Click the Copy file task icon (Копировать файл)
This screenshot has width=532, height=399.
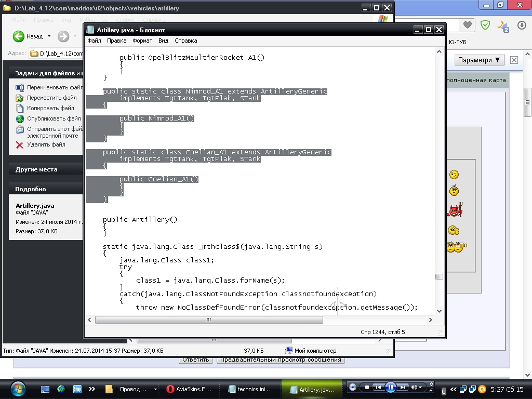(x=20, y=109)
